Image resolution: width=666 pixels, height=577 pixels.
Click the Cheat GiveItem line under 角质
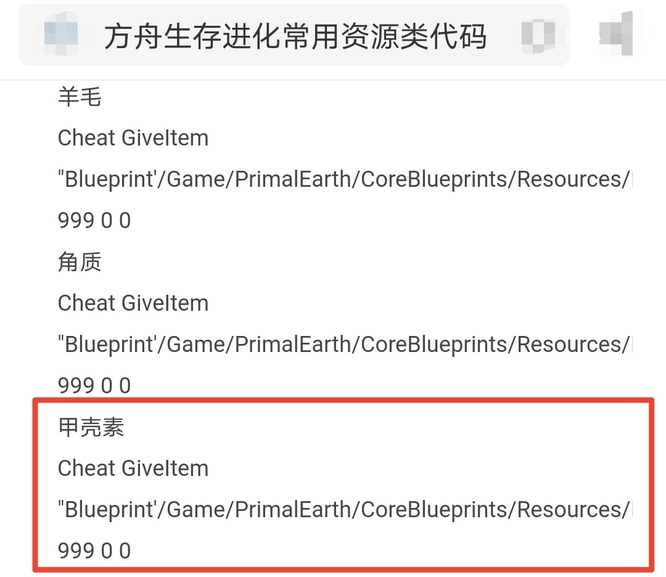tap(133, 303)
